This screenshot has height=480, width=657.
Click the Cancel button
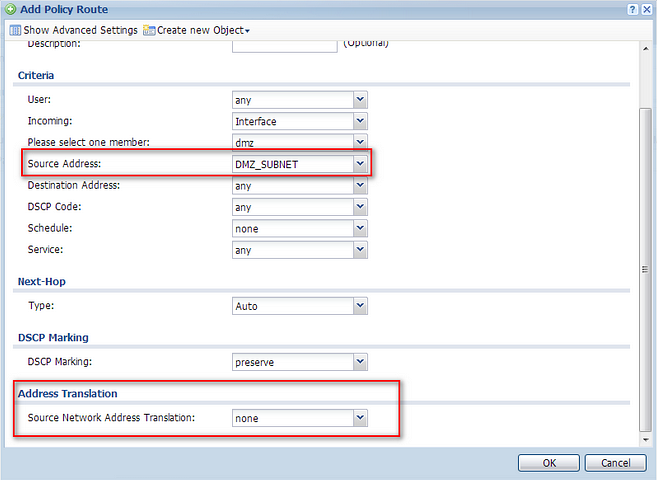(614, 463)
